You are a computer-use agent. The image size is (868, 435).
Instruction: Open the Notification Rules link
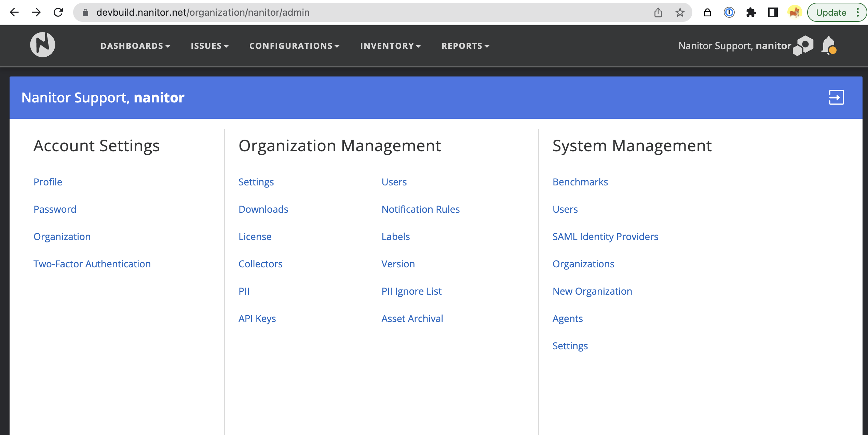click(420, 209)
